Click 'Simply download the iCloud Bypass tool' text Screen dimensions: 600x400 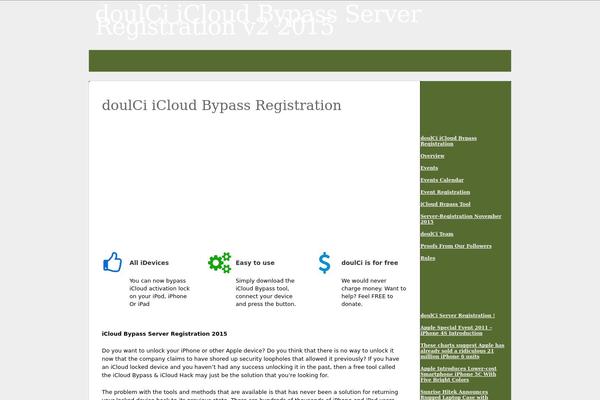coord(266,292)
